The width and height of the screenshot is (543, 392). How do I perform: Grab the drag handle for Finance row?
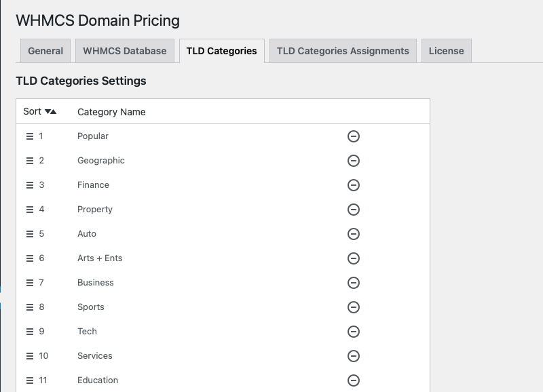tap(30, 185)
